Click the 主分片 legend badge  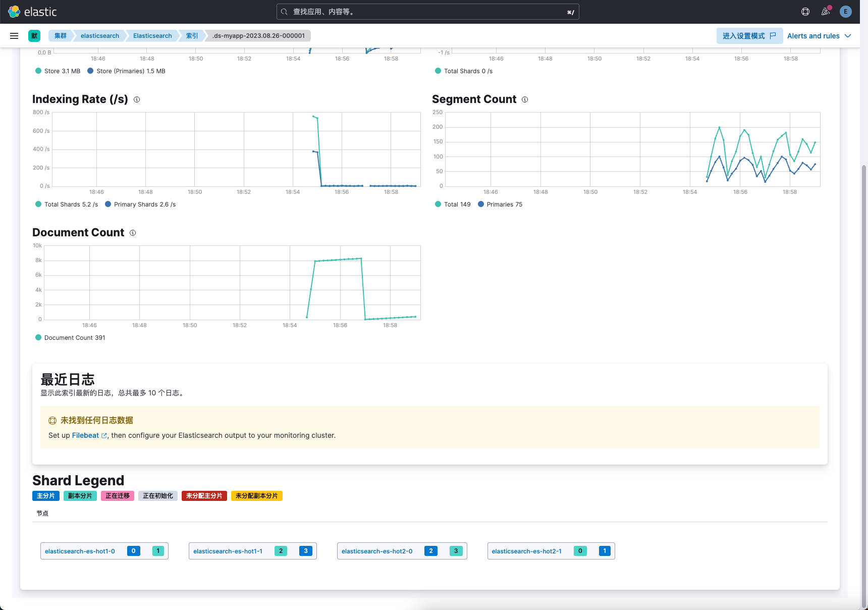pos(46,496)
